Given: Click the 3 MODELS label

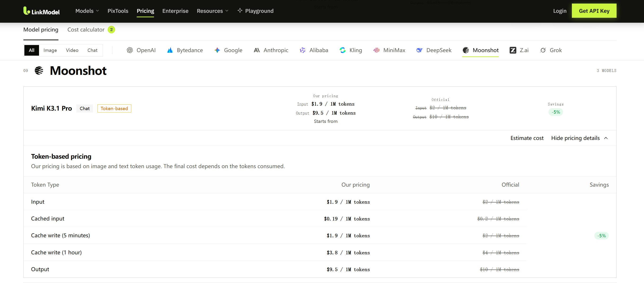Looking at the screenshot, I should pyautogui.click(x=606, y=71).
